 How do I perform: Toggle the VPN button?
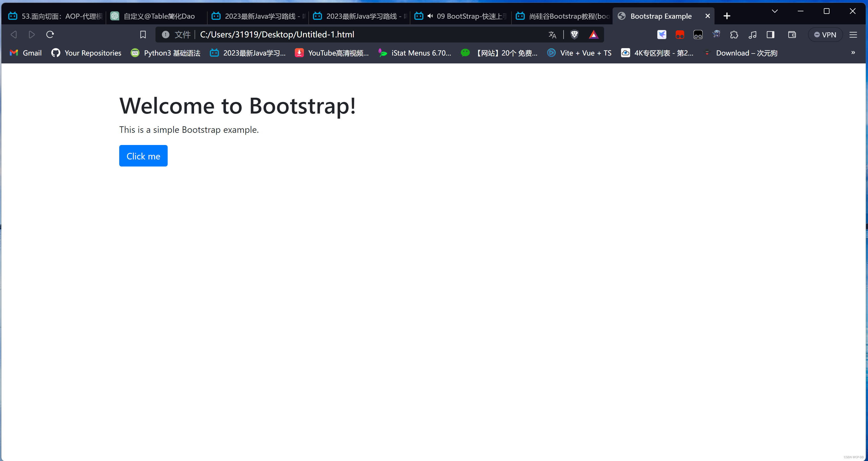point(825,35)
